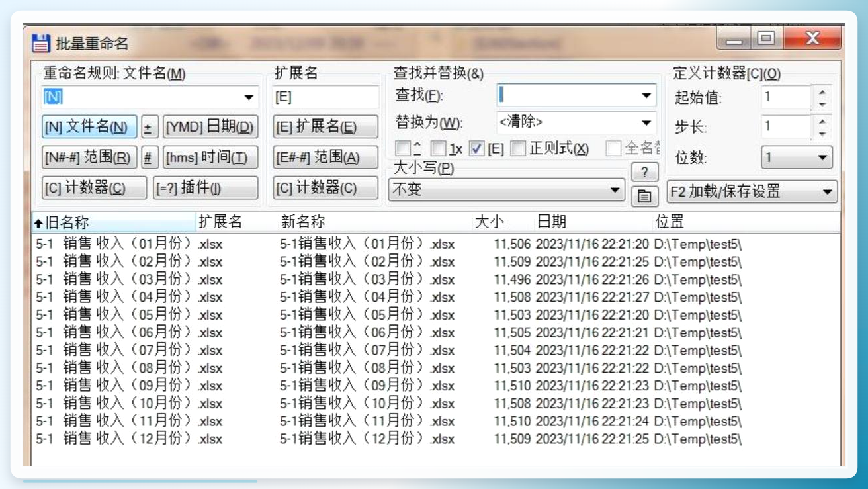Image resolution: width=868 pixels, height=489 pixels.
Task: Close the 批量重命名 dialog
Action: (x=813, y=38)
